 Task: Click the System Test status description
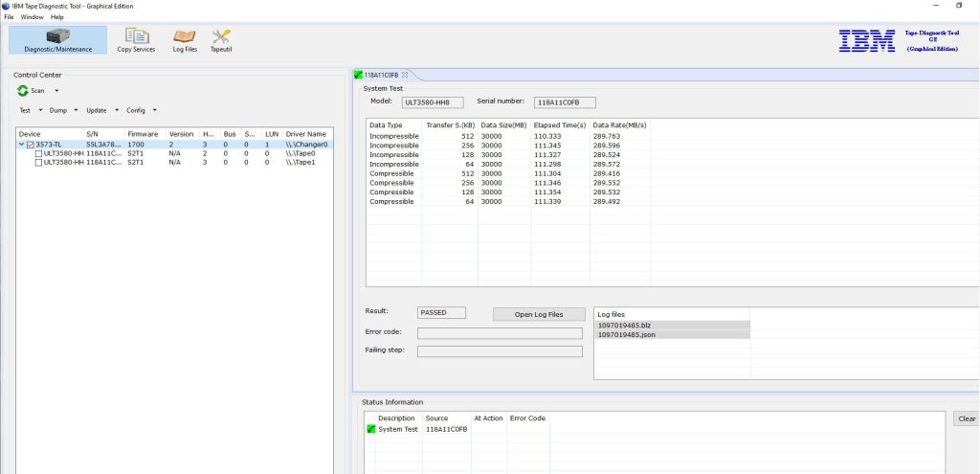pyautogui.click(x=398, y=430)
